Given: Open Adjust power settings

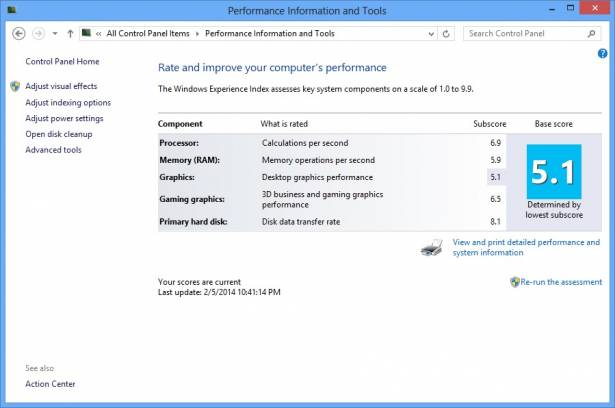Looking at the screenshot, I should pos(64,118).
